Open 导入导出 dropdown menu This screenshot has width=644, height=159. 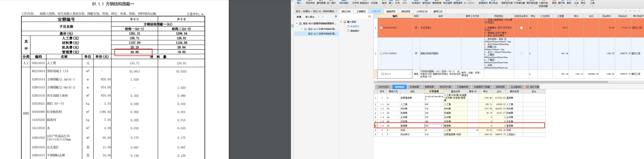point(311,17)
